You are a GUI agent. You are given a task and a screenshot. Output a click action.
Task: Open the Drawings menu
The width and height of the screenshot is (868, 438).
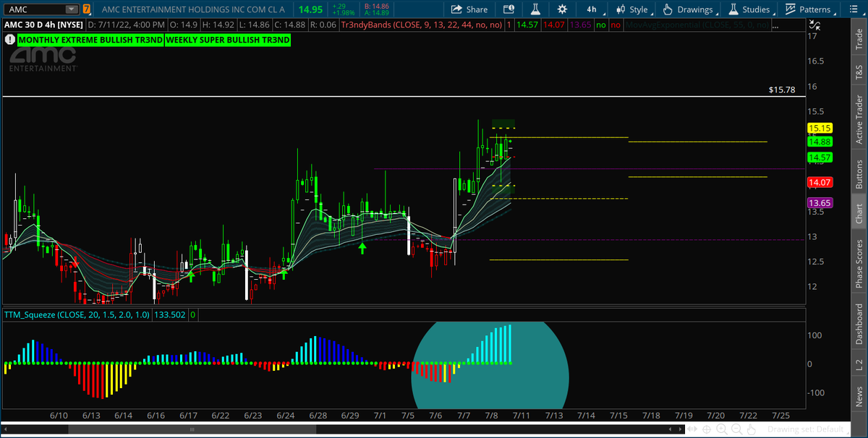pyautogui.click(x=689, y=9)
